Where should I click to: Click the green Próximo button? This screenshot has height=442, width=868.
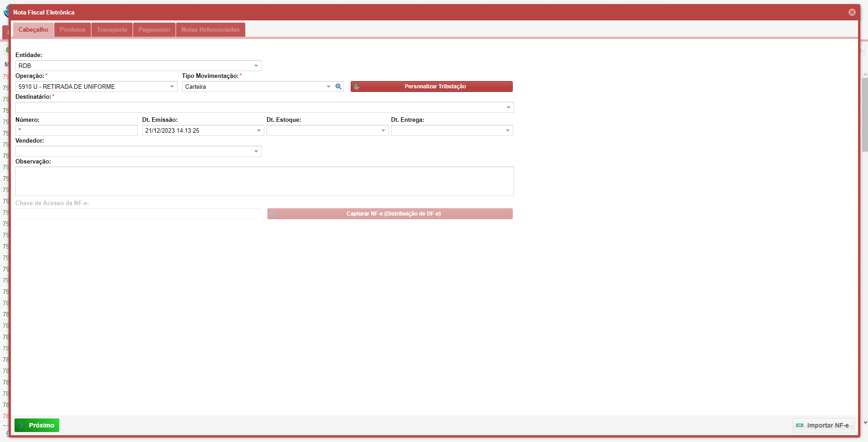[x=37, y=425]
